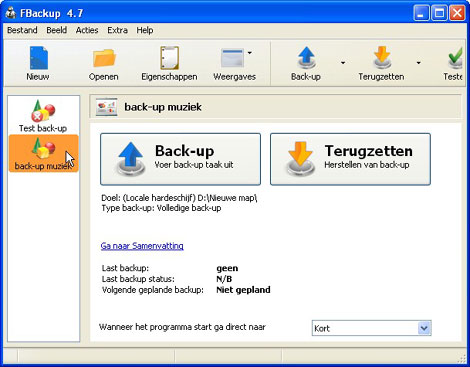Follow the Ga naar Samenvatting link
The image size is (470, 367).
pyautogui.click(x=142, y=246)
